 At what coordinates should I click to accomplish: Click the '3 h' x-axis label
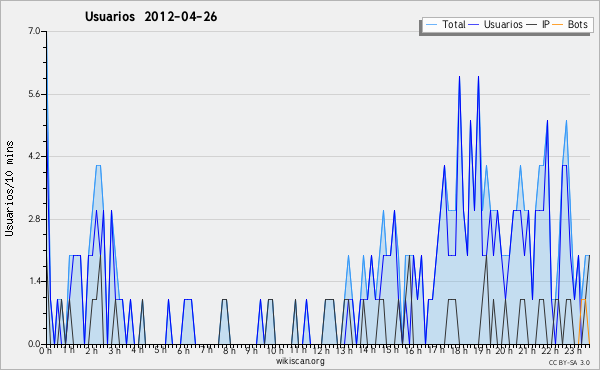pyautogui.click(x=114, y=351)
